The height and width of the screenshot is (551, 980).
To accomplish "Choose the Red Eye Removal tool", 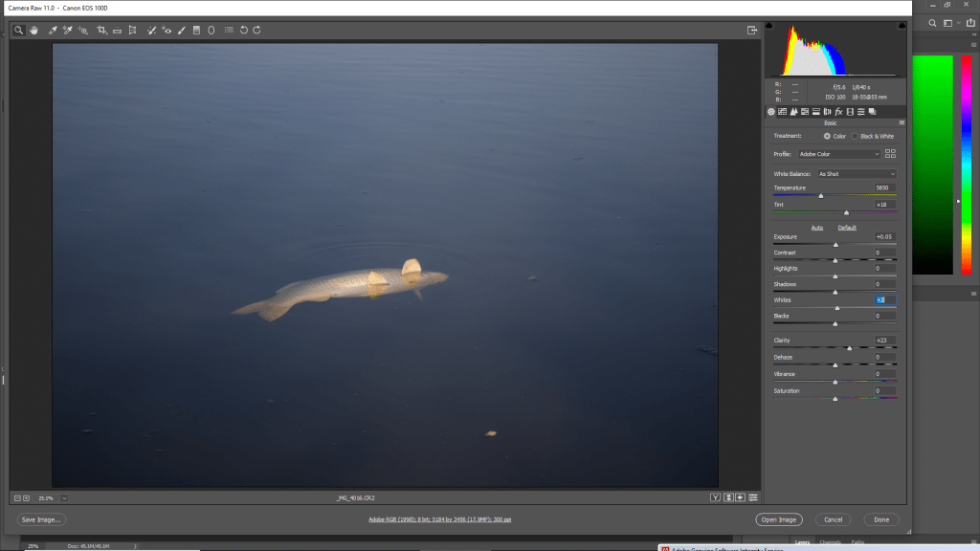I will coord(167,30).
